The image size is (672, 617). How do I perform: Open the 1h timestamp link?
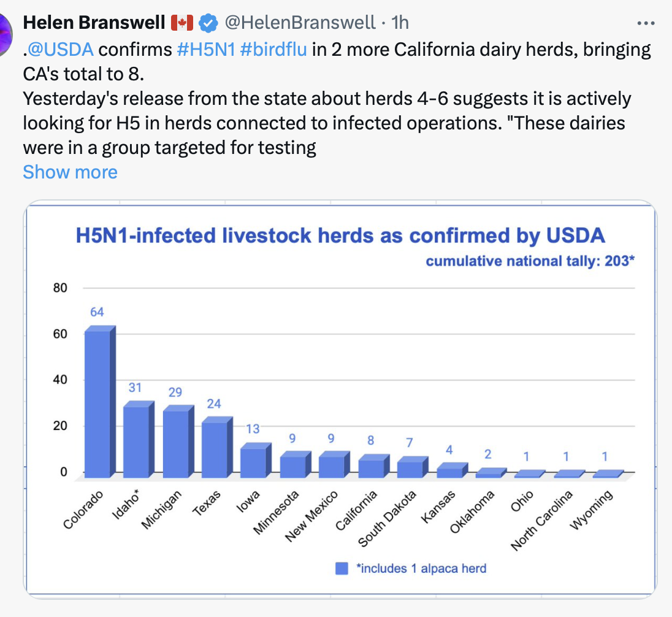click(400, 23)
